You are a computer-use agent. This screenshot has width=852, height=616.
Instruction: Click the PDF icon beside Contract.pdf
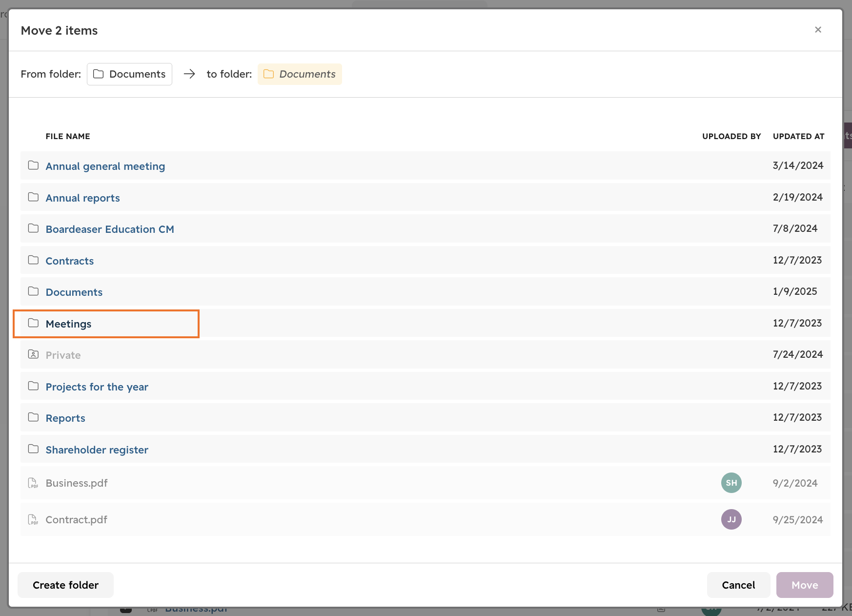33,519
